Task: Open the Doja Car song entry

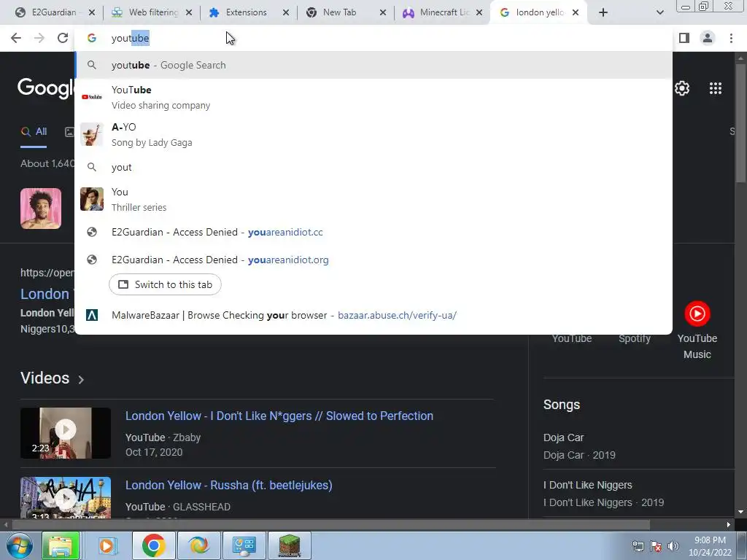Action: pyautogui.click(x=638, y=446)
